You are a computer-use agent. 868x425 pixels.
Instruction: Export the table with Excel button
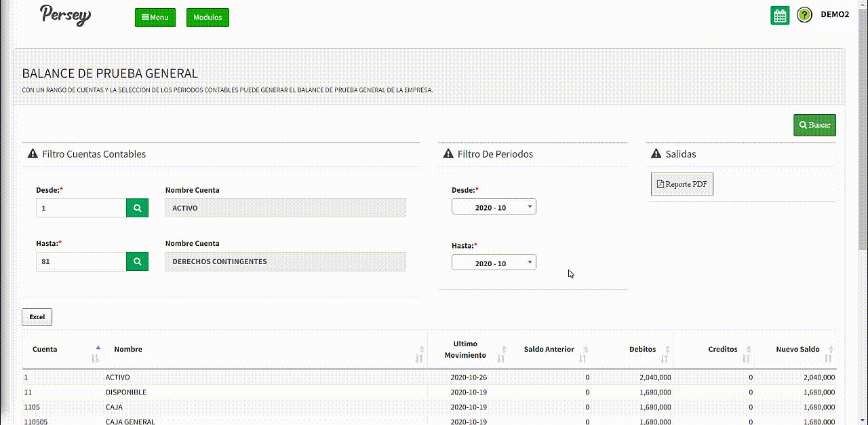click(37, 317)
